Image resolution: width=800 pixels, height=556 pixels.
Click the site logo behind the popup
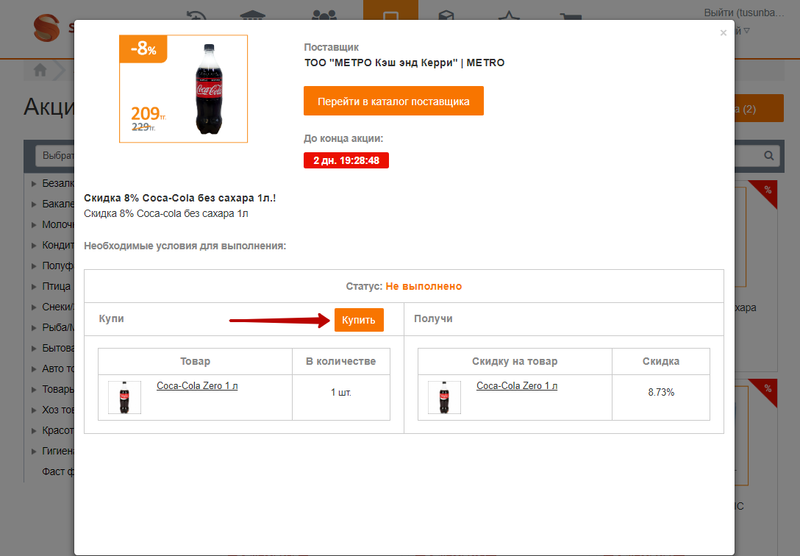click(x=47, y=28)
